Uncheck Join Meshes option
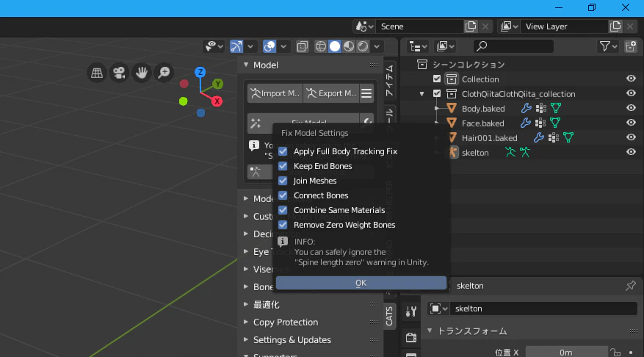The width and height of the screenshot is (644, 357). (x=283, y=181)
